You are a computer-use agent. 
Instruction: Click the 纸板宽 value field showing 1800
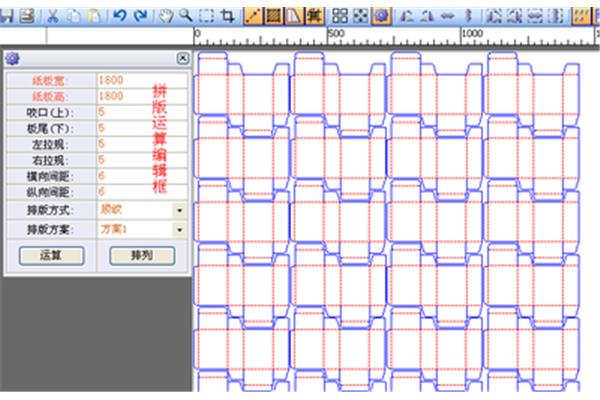click(x=142, y=80)
